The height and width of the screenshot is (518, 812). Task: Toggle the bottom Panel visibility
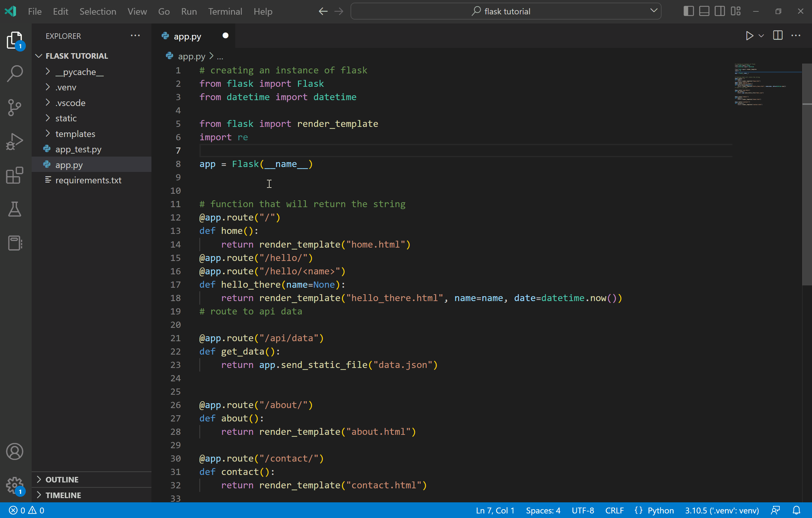[x=704, y=11]
